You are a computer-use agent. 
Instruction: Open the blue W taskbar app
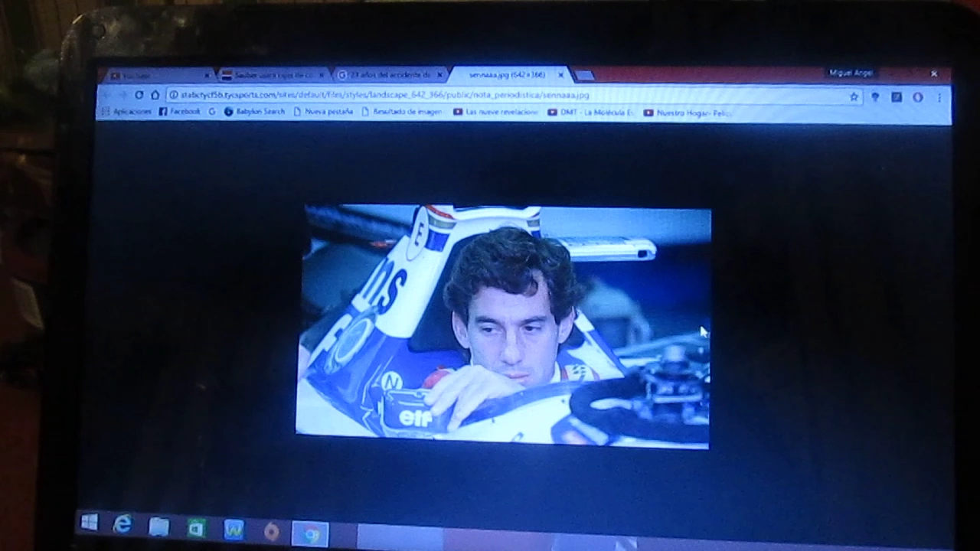coord(234,530)
